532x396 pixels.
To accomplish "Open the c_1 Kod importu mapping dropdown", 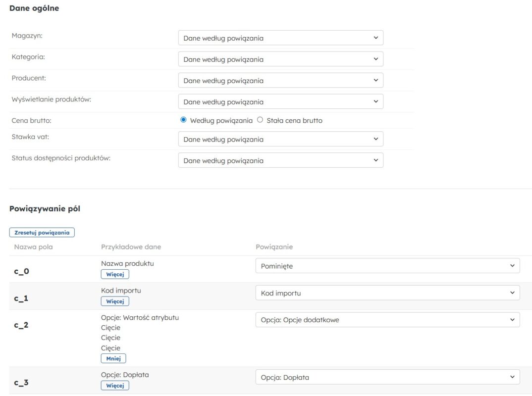I will (387, 293).
